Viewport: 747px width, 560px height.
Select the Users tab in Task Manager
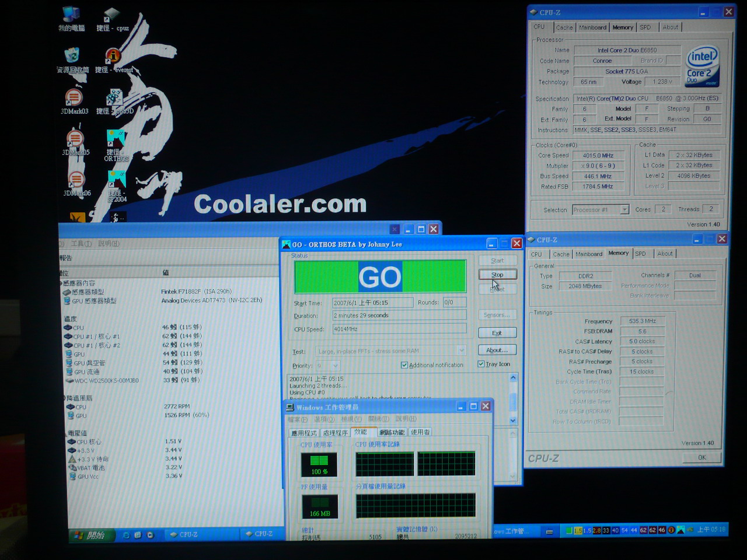[x=420, y=432]
